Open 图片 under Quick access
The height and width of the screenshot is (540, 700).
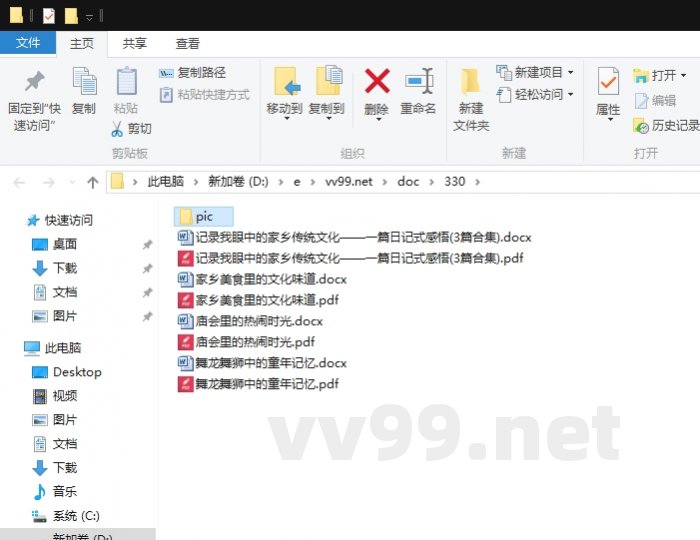tap(55, 316)
